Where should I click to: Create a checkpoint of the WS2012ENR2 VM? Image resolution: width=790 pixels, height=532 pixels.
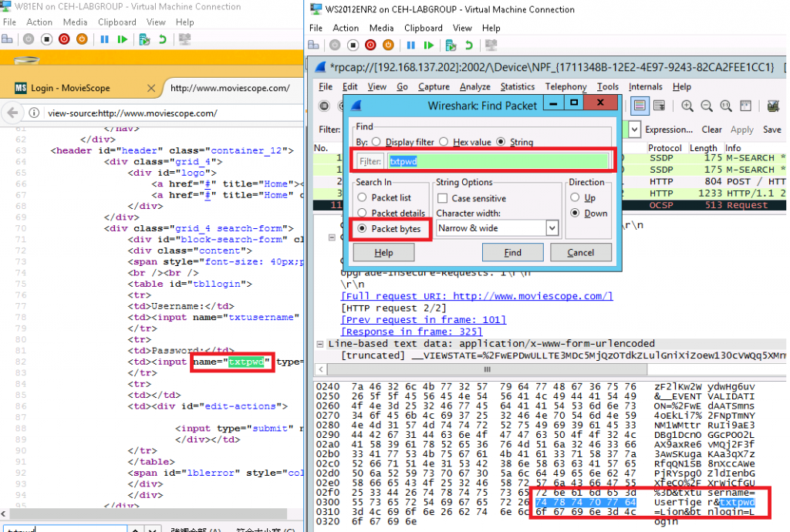pos(451,45)
